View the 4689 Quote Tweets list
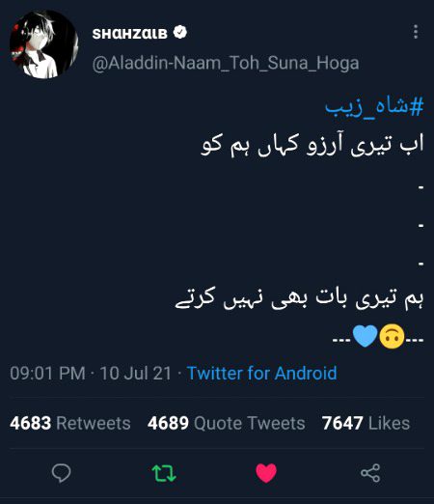434x504 pixels. click(x=226, y=423)
